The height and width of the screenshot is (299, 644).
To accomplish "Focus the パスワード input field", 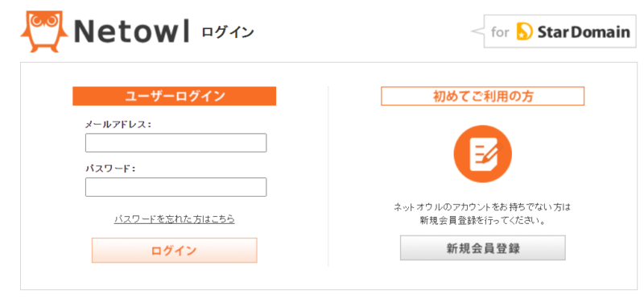I will pyautogui.click(x=175, y=187).
